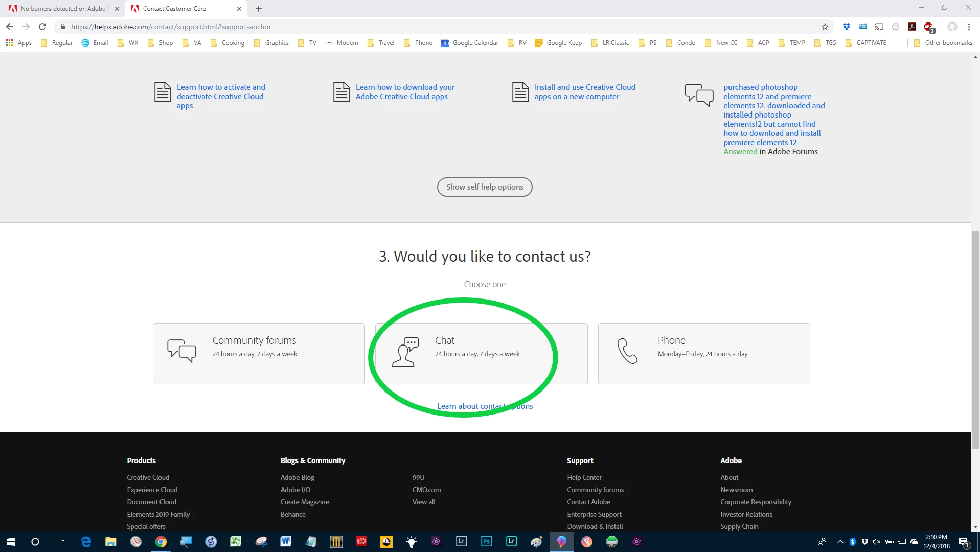The image size is (980, 552).
Task: Bookmark this page with the star icon
Action: [x=825, y=27]
